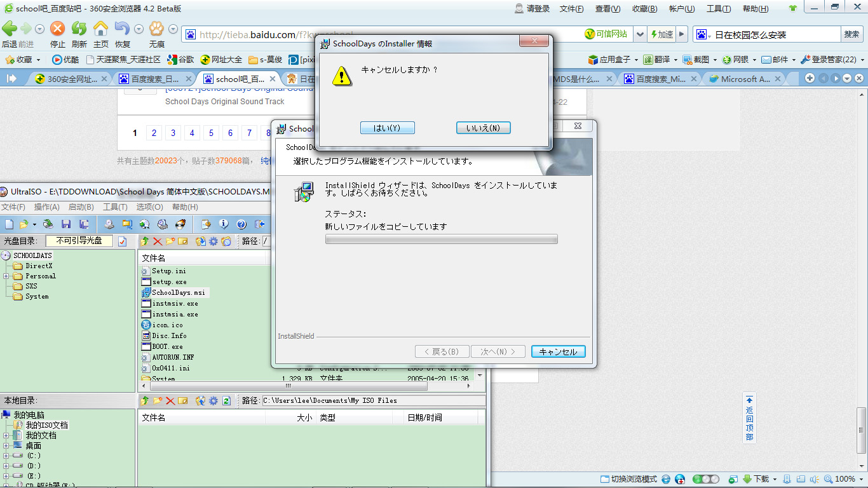The height and width of the screenshot is (488, 868).
Task: Click the SchoolDays.msi file icon
Action: coord(146,292)
